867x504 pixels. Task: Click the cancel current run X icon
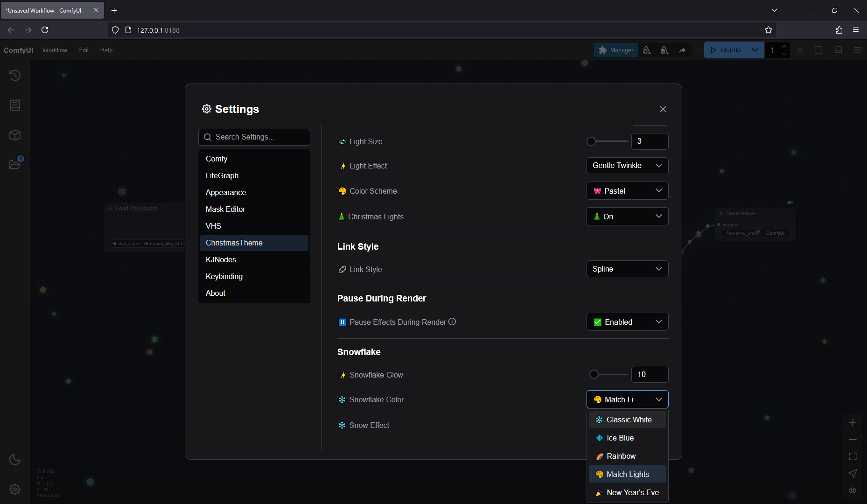point(800,50)
